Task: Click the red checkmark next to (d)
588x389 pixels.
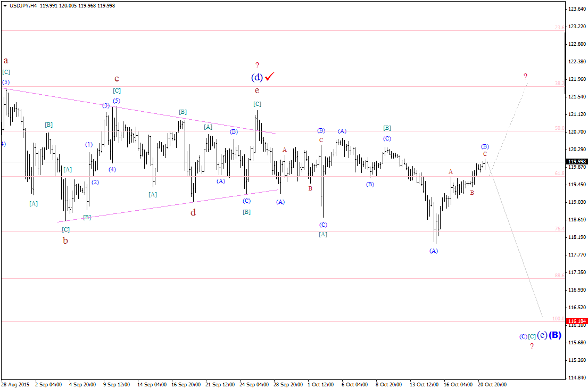Action: (270, 76)
